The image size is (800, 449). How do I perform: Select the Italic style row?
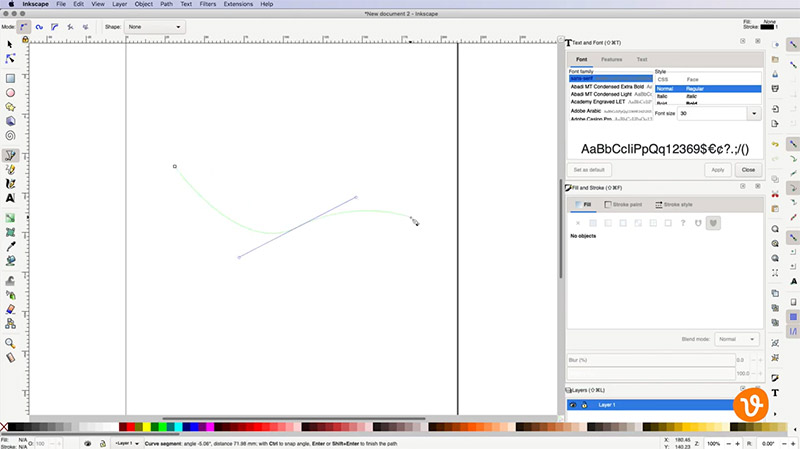(708, 96)
